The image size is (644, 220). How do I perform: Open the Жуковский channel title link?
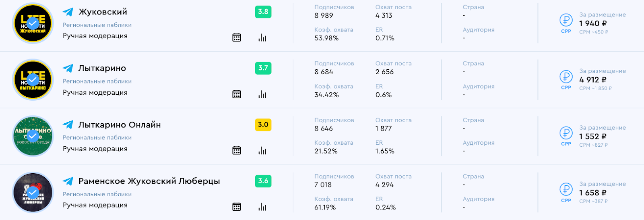click(x=103, y=12)
